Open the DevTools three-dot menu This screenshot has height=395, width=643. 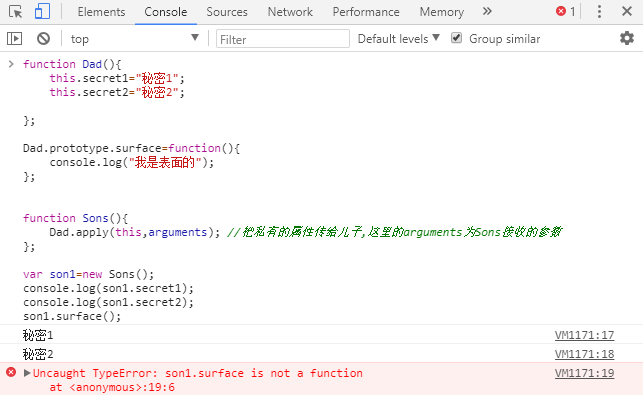[599, 11]
